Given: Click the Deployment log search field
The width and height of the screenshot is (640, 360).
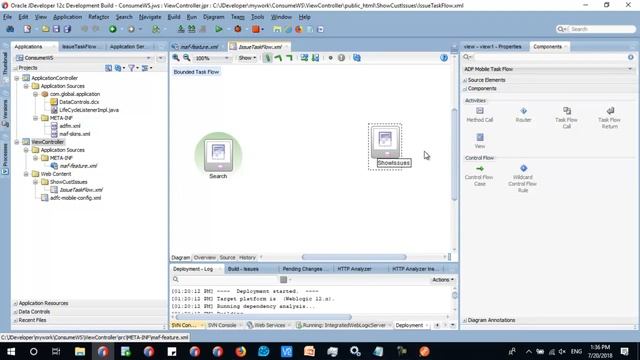Looking at the screenshot, I should click(x=225, y=280).
